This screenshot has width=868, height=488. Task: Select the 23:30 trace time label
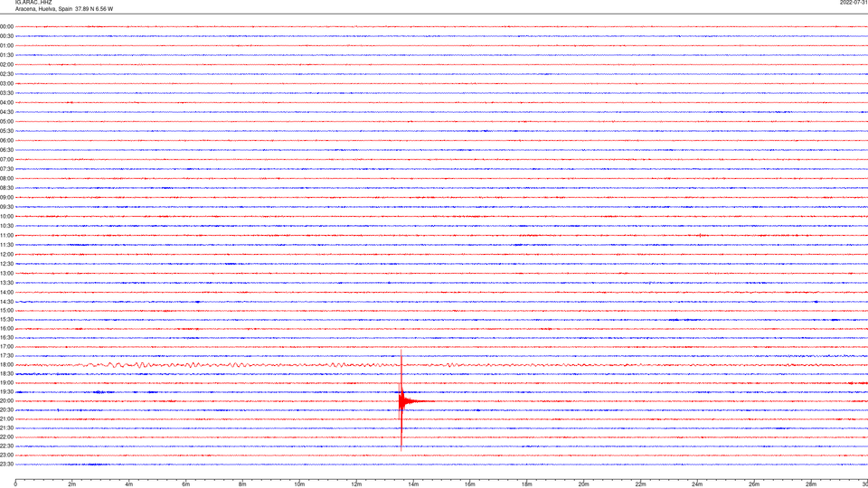coord(6,465)
